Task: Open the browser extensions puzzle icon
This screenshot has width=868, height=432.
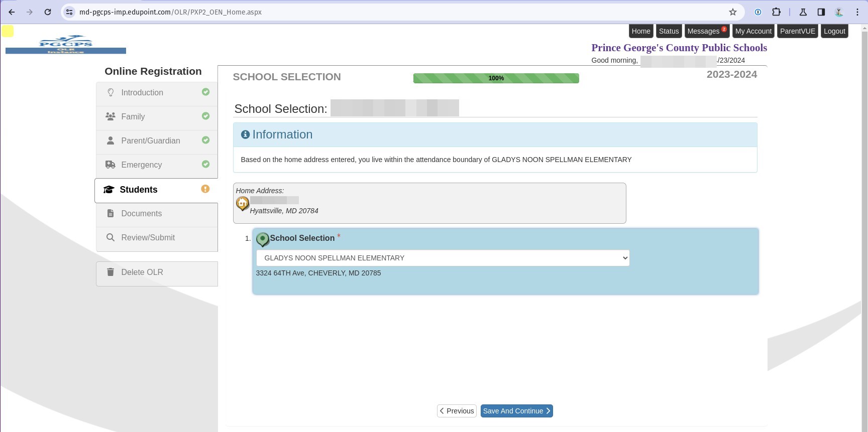Action: 776,12
